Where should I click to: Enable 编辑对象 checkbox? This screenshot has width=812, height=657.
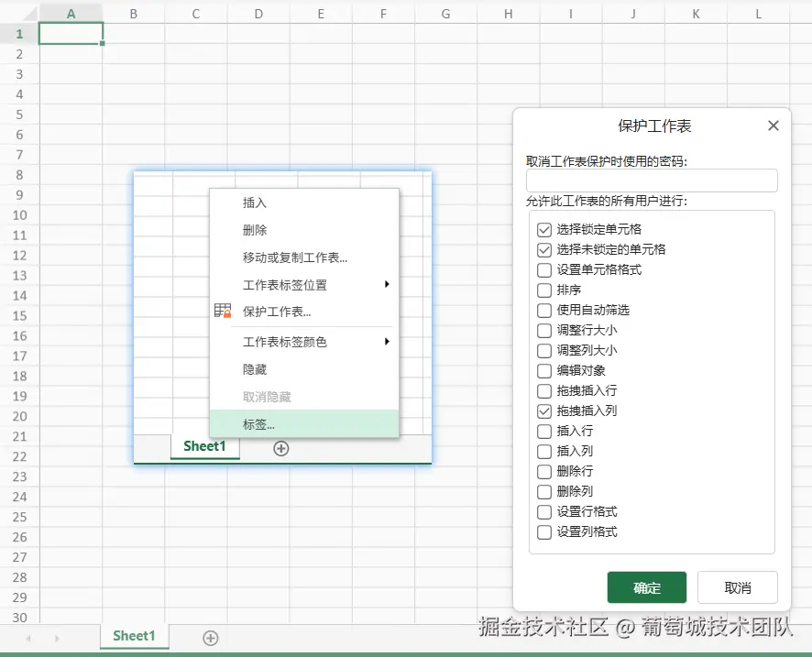(544, 371)
